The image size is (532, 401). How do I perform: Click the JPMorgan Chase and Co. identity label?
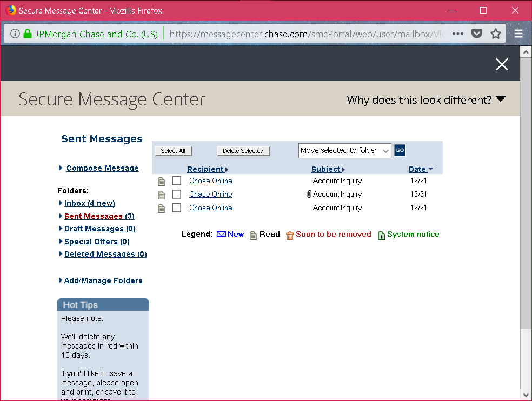coord(97,34)
